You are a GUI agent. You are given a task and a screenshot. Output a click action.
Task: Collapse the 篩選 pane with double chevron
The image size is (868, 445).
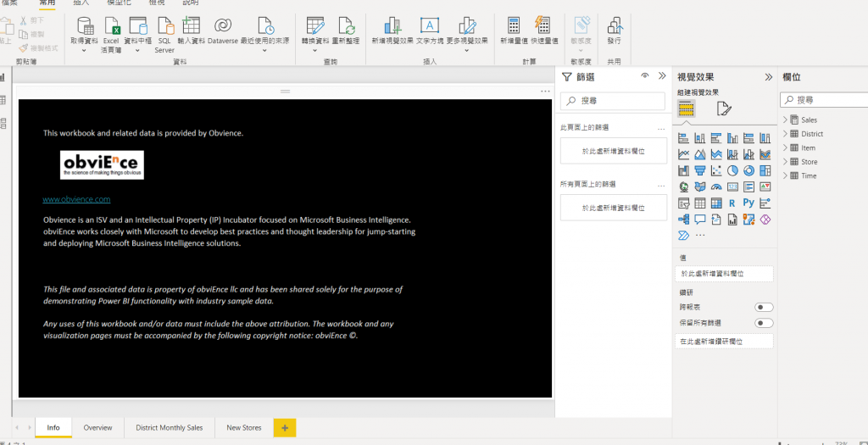click(662, 75)
